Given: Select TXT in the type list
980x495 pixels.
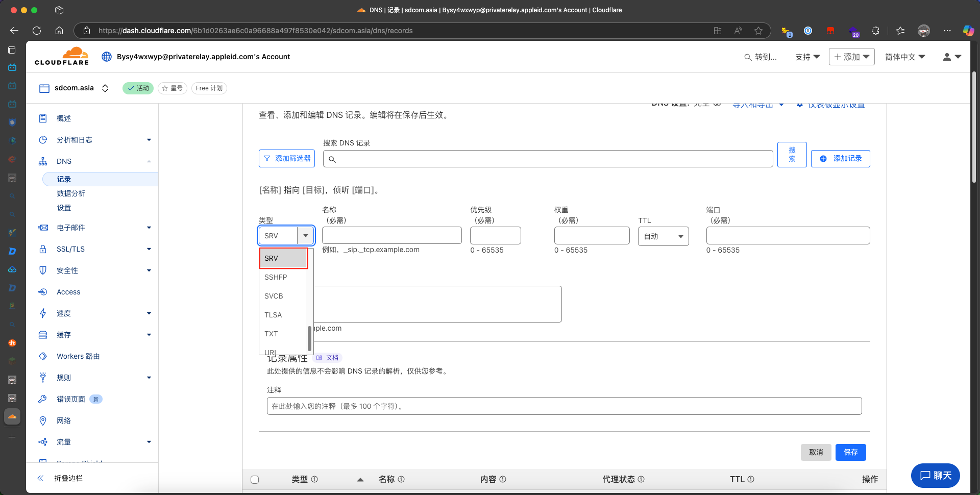Looking at the screenshot, I should [282, 334].
